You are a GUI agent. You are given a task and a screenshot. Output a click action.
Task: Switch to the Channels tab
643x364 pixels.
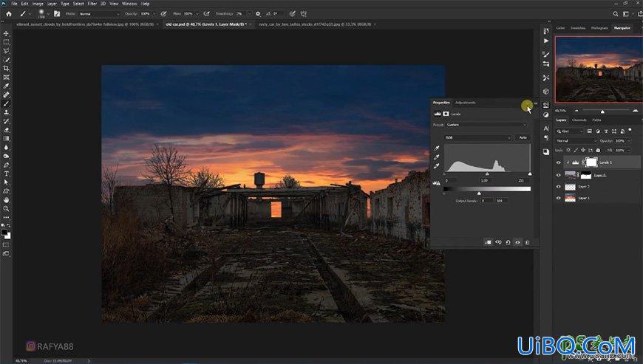coord(579,120)
